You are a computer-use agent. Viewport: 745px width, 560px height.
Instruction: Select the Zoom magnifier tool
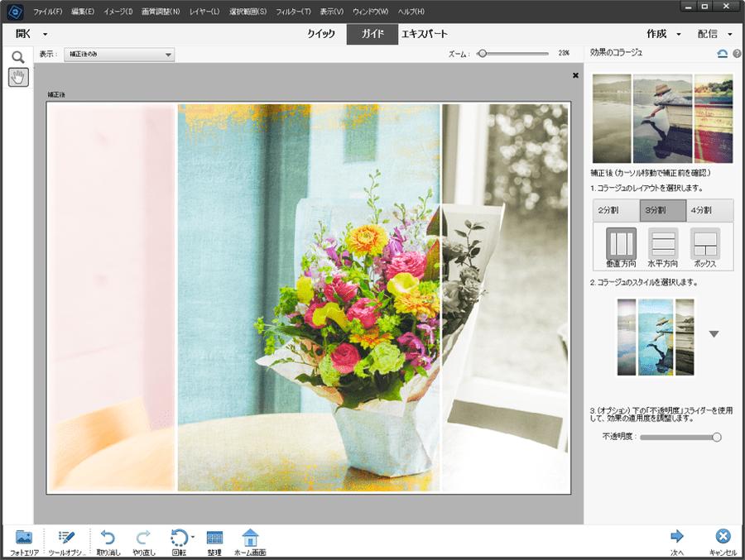pyautogui.click(x=17, y=57)
